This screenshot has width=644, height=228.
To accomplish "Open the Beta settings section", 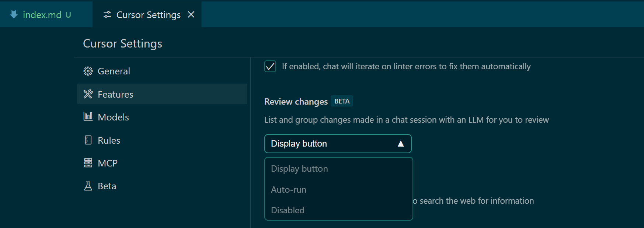I will [x=162, y=186].
